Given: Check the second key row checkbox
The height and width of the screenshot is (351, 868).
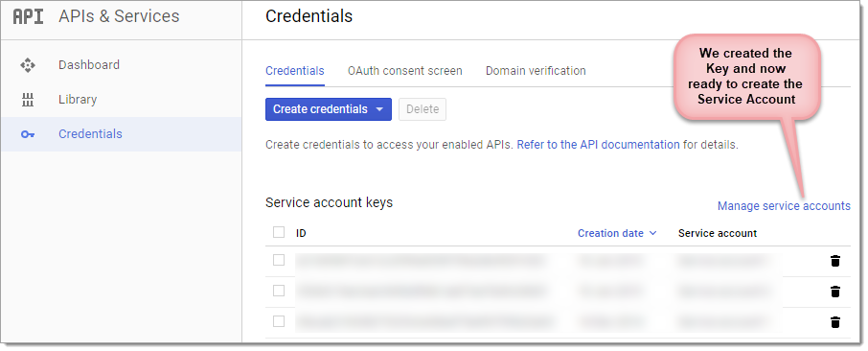Looking at the screenshot, I should pos(279,291).
